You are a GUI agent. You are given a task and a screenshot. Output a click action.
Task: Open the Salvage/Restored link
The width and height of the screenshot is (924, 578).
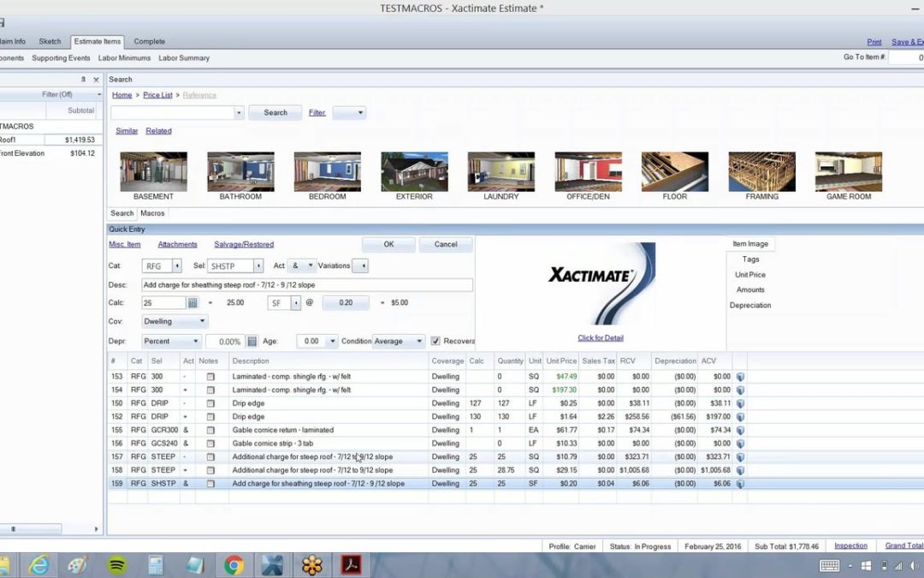[244, 244]
